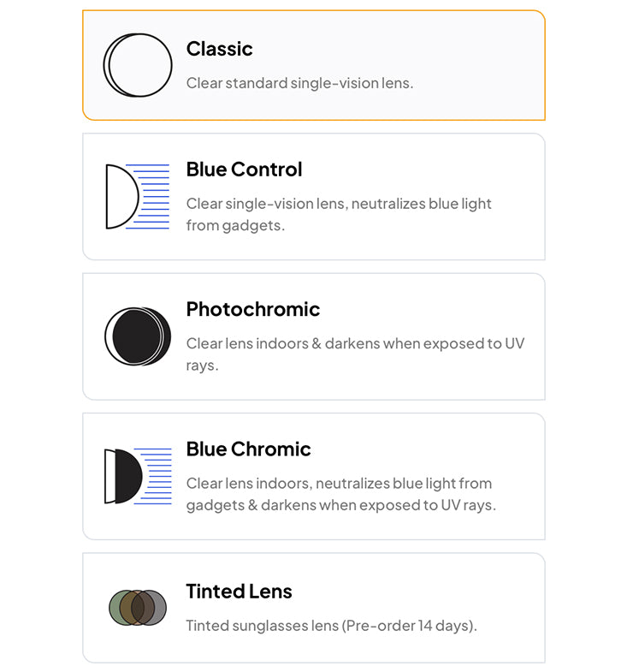Click blue light lines in Blue Control icon

(x=155, y=196)
